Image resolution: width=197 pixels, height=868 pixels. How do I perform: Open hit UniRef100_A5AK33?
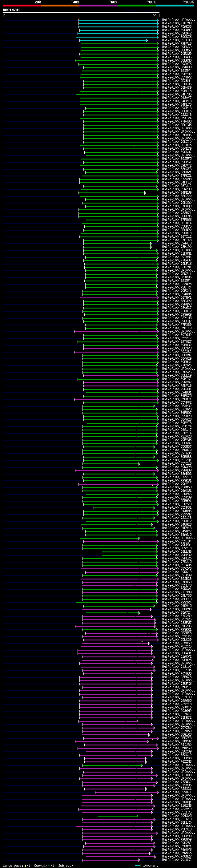click(x=177, y=26)
